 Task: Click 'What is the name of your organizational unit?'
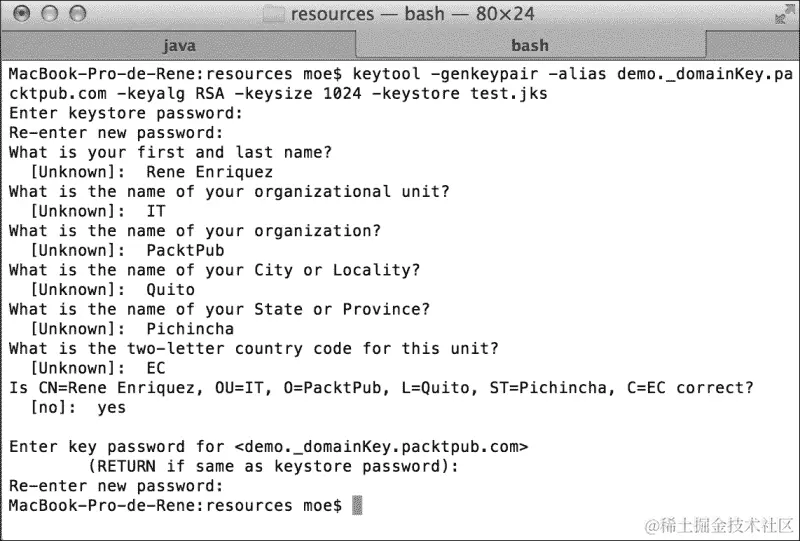[229, 192]
